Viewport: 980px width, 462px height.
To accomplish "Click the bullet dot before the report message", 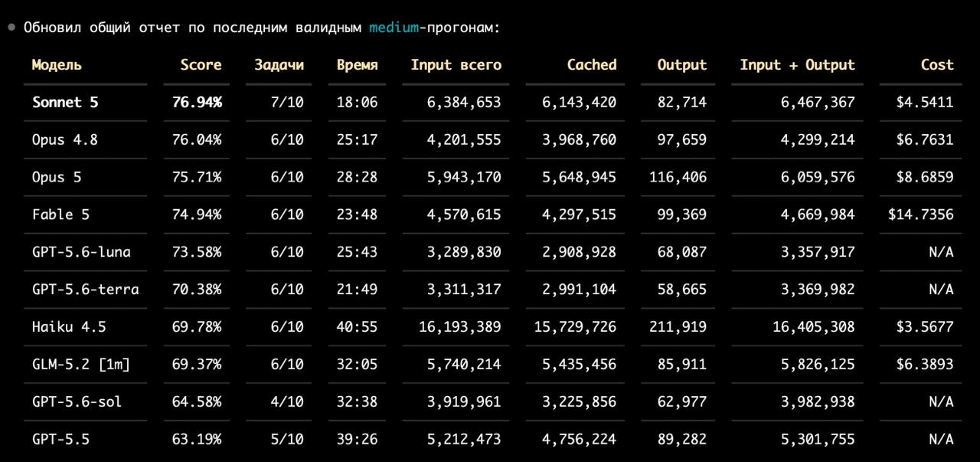I will point(11,28).
